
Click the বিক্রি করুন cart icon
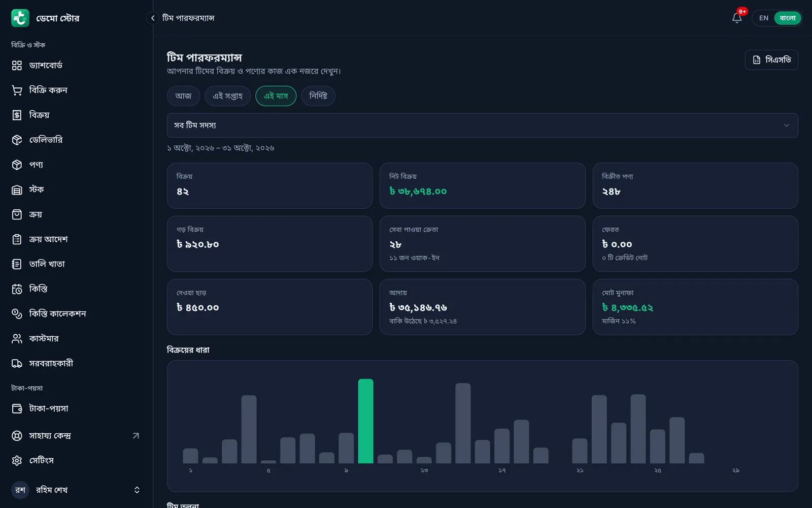17,90
